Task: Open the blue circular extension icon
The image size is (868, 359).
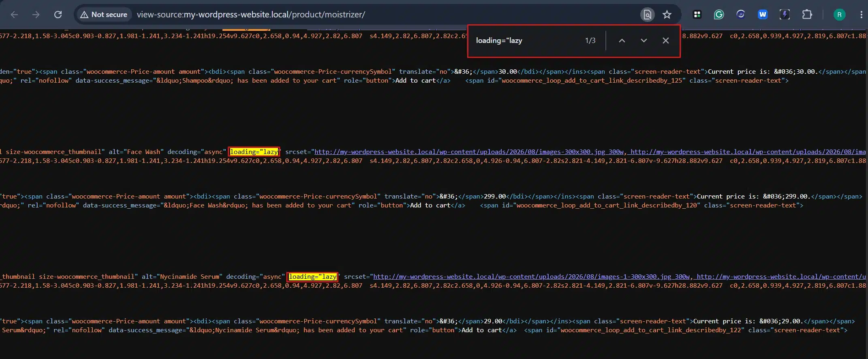Action: click(x=741, y=15)
